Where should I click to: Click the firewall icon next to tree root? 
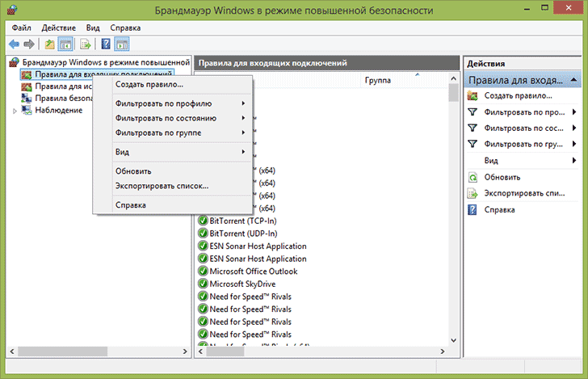[x=14, y=62]
